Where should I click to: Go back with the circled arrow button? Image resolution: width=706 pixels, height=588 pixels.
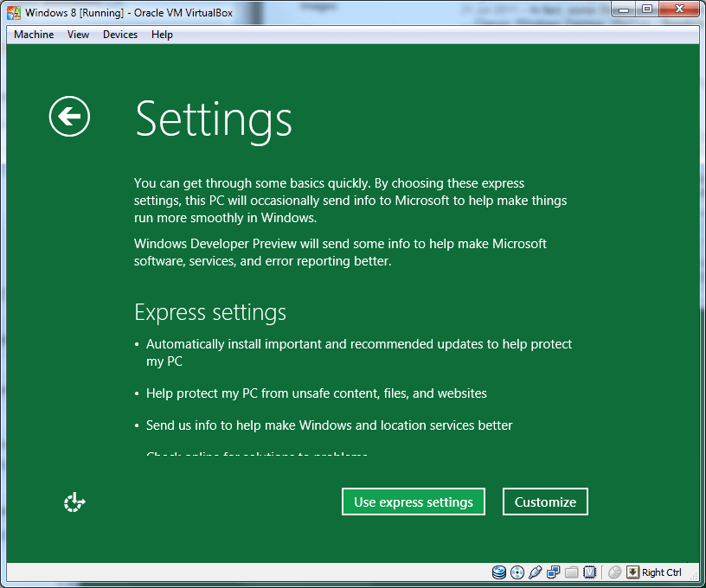(x=69, y=117)
